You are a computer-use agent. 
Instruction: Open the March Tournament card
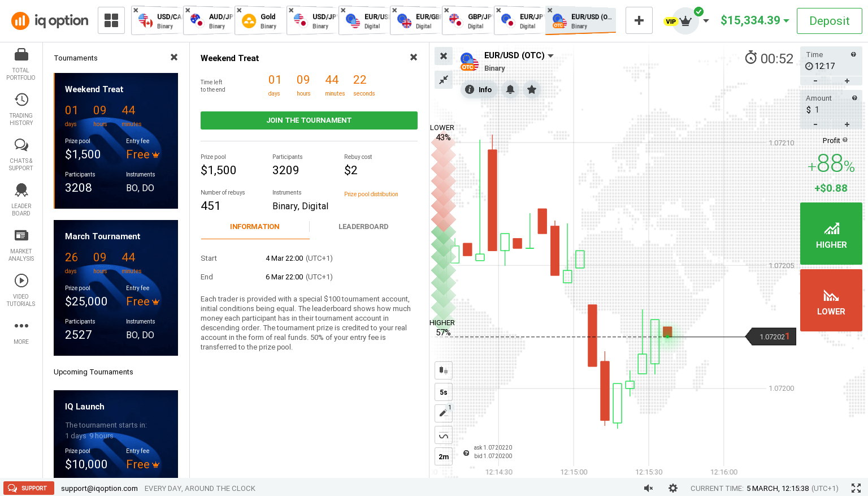pos(116,288)
